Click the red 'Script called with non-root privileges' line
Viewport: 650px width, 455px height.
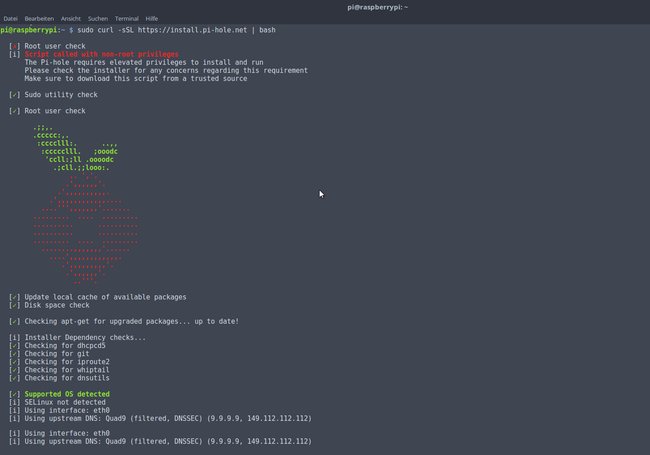(102, 54)
